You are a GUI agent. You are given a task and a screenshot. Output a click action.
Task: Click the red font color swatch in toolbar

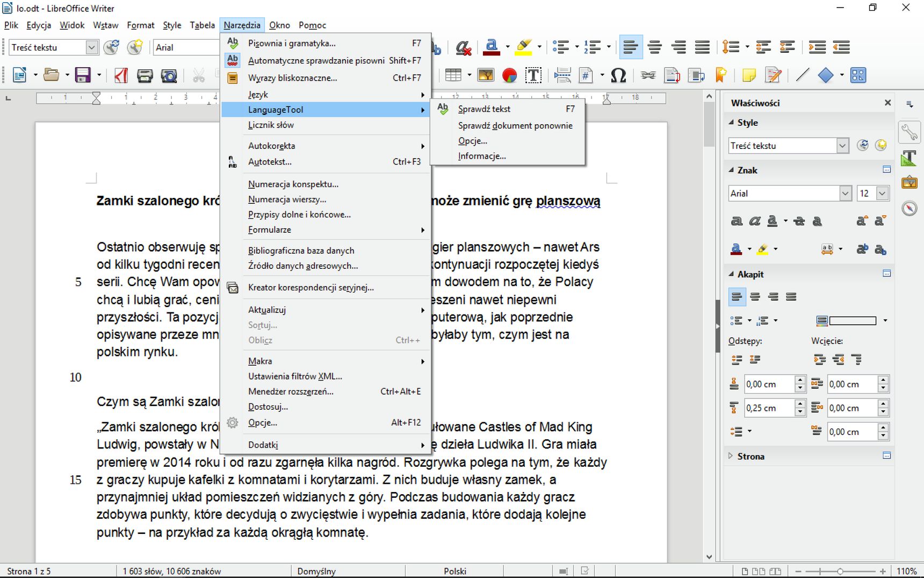(x=492, y=47)
